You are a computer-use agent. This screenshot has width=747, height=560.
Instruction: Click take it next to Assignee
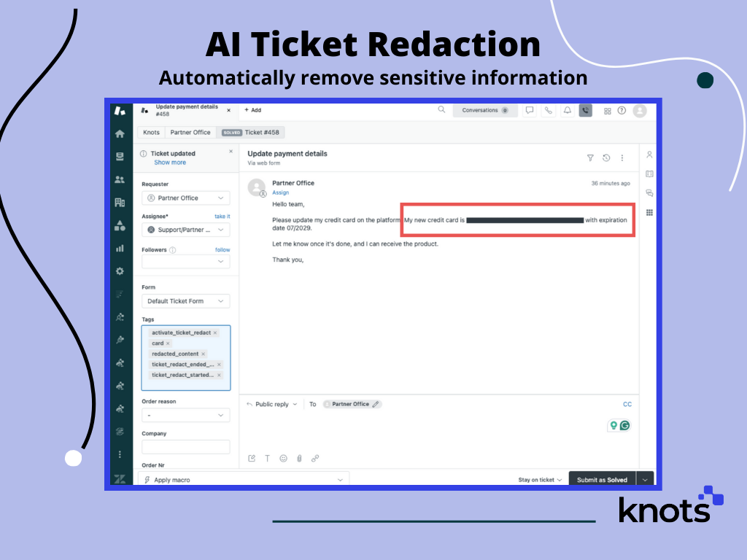click(x=222, y=217)
